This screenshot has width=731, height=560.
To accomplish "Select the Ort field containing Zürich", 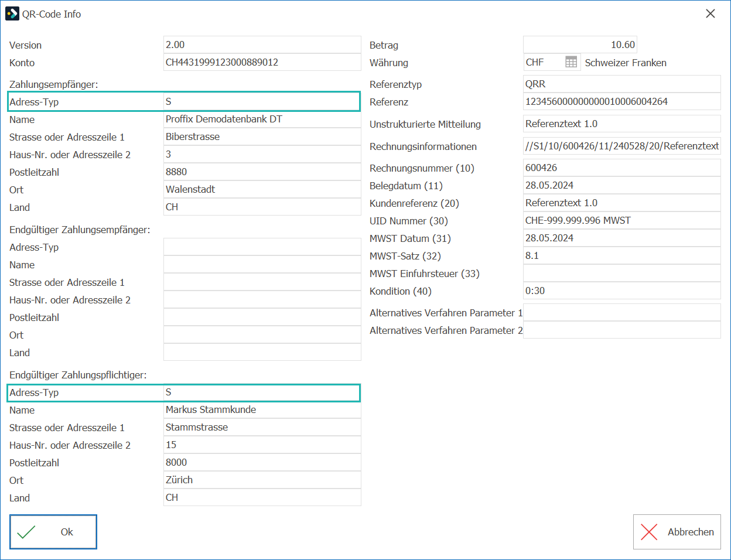I will tap(262, 480).
